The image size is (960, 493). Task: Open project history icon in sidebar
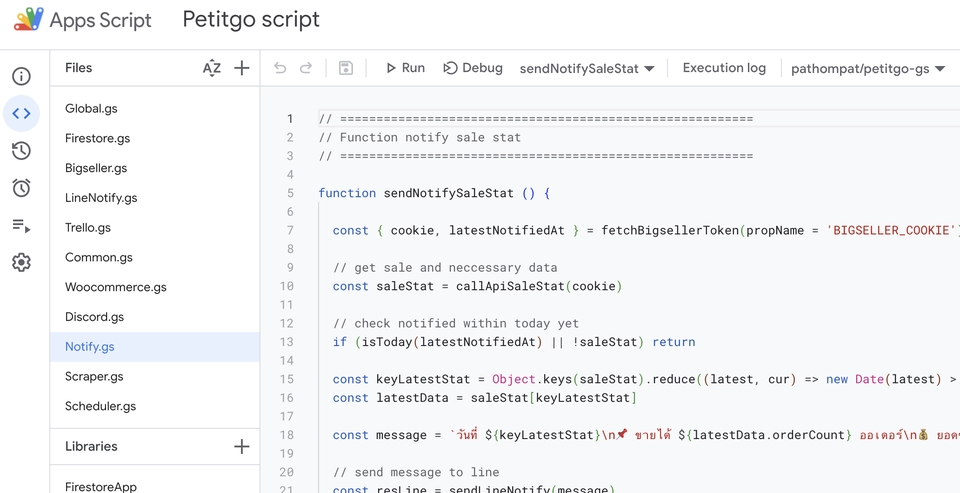[21, 151]
